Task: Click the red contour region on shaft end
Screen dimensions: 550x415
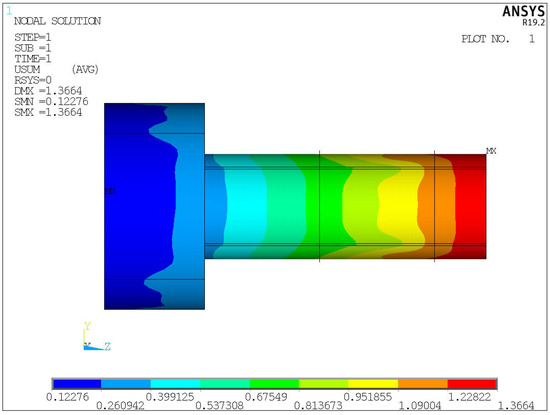Action: pyautogui.click(x=471, y=206)
